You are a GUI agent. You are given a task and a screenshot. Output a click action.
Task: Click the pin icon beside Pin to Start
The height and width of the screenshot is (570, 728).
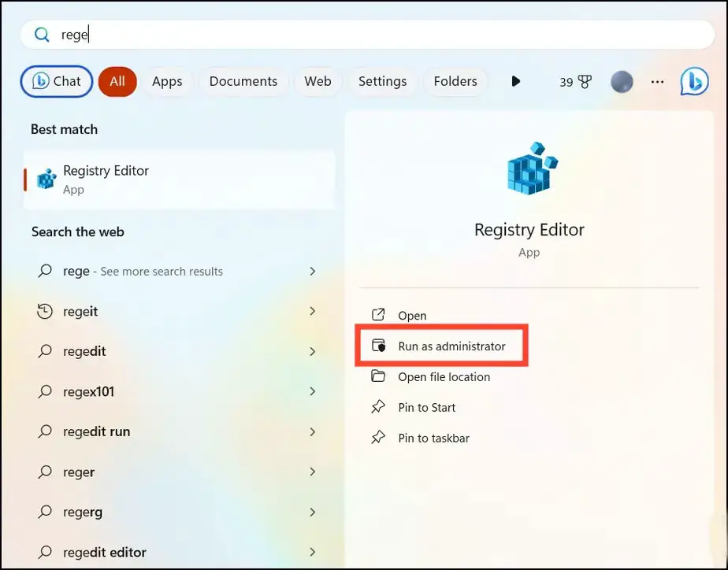(x=378, y=407)
